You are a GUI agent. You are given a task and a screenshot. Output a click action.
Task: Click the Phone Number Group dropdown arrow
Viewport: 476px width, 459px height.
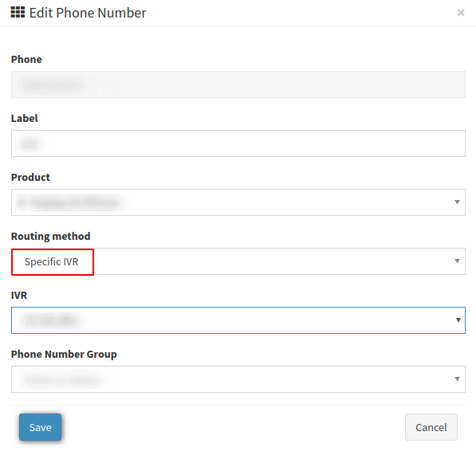pos(457,379)
